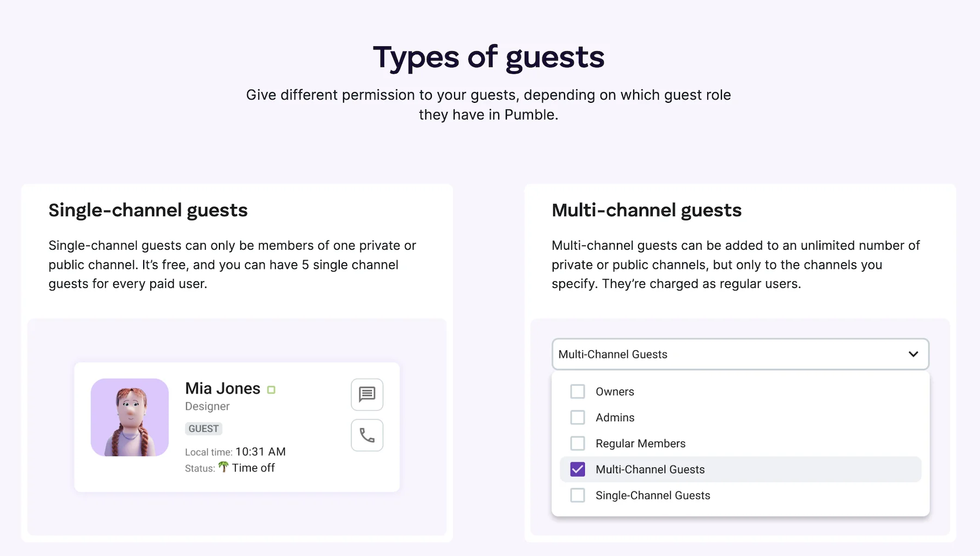Click Mia Jones's avatar picture
The height and width of the screenshot is (556, 980).
click(x=130, y=417)
